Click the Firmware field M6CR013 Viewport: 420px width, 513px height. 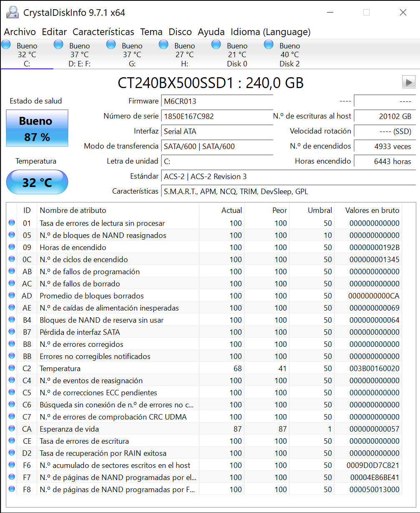click(217, 101)
